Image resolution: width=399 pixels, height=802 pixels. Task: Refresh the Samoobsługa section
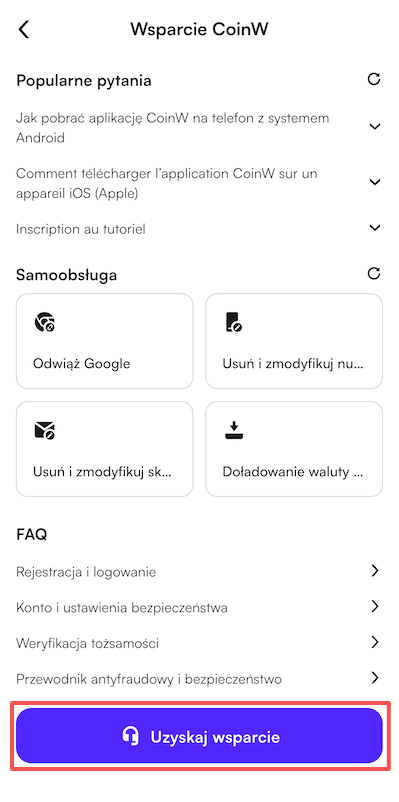(374, 274)
